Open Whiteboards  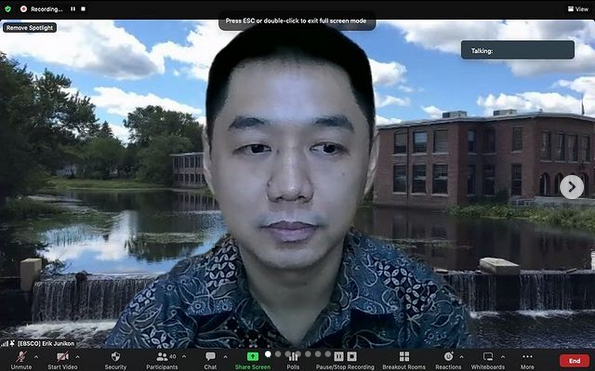pyautogui.click(x=488, y=360)
